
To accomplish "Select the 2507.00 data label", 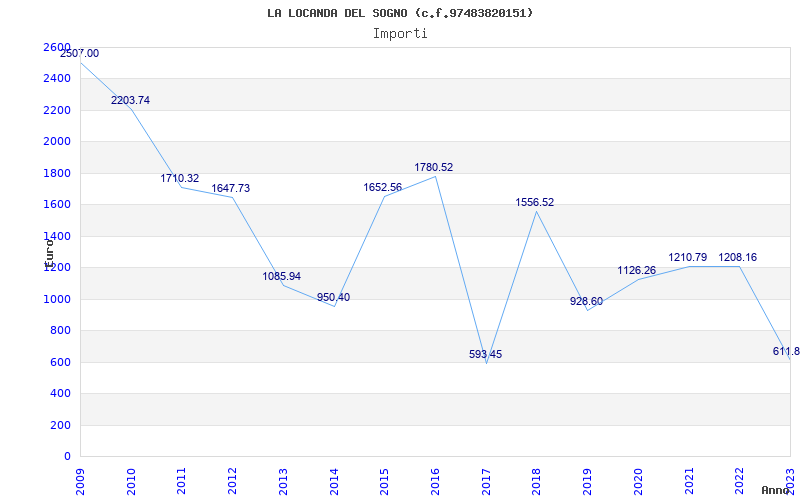I will (80, 54).
